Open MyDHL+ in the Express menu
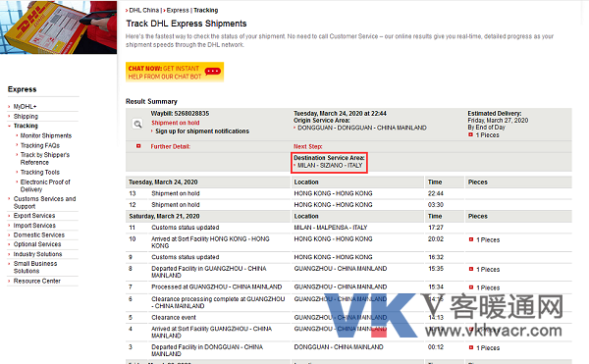Screen dimensions: 589x364 26,107
